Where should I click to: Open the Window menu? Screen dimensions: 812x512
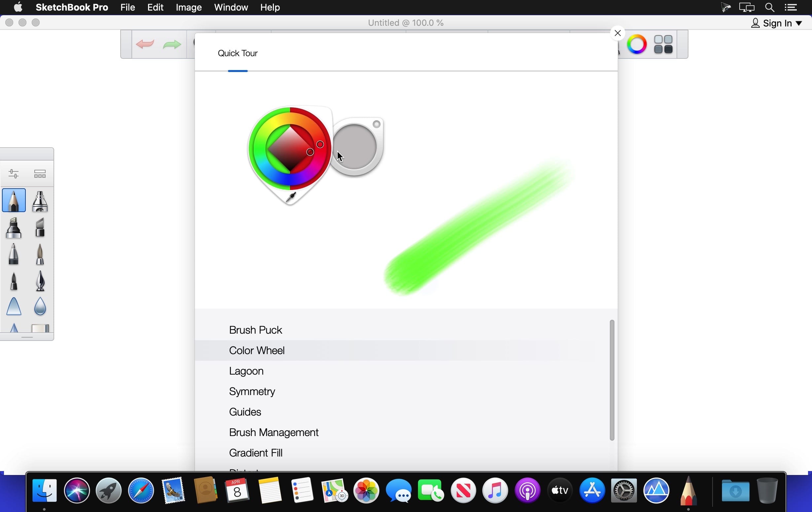point(231,7)
